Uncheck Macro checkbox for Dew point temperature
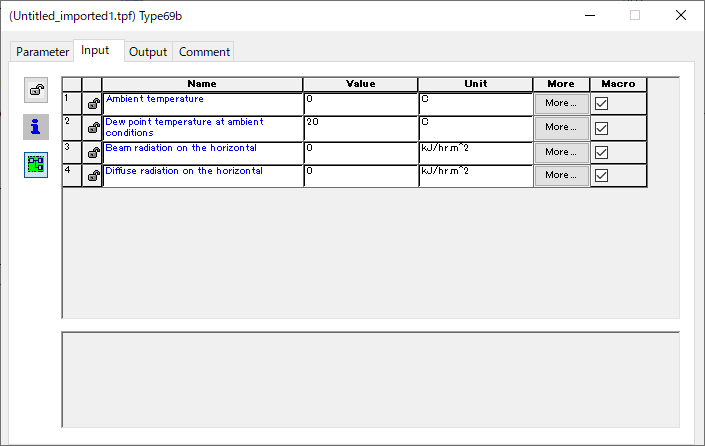Viewport: 705px width, 446px height. coord(601,128)
